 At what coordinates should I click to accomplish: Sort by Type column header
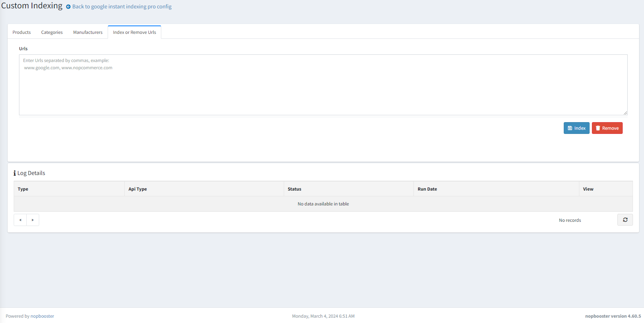pos(69,189)
